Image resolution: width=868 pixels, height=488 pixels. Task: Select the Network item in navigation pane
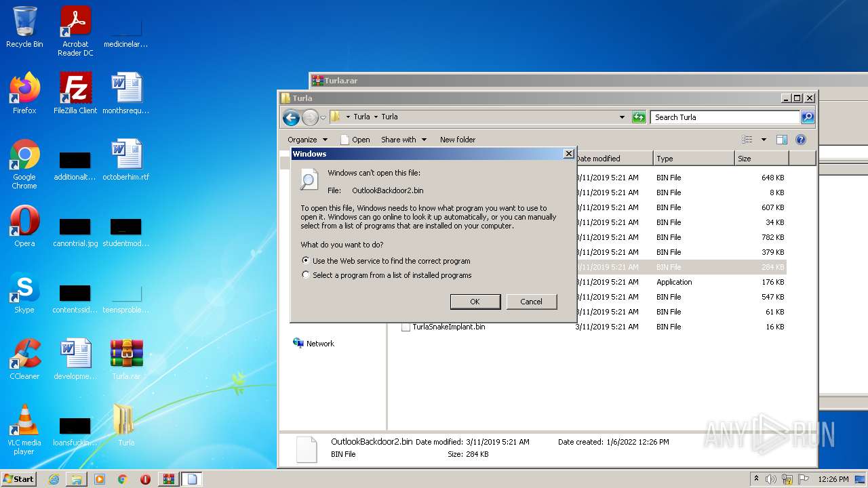pyautogui.click(x=313, y=344)
